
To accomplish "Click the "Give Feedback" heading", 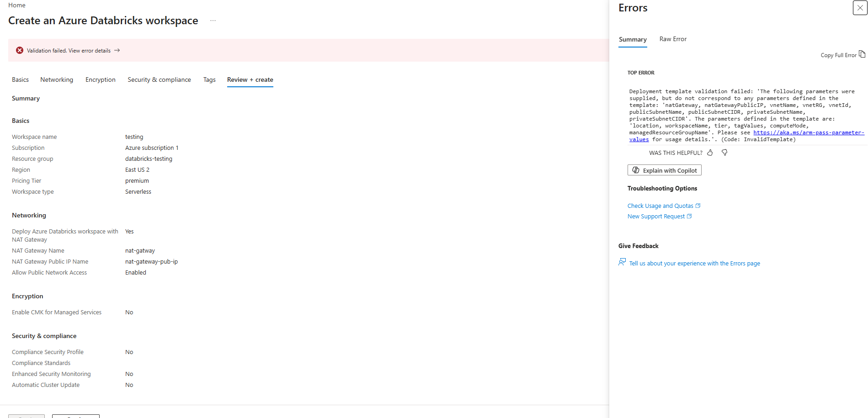I will [x=639, y=246].
